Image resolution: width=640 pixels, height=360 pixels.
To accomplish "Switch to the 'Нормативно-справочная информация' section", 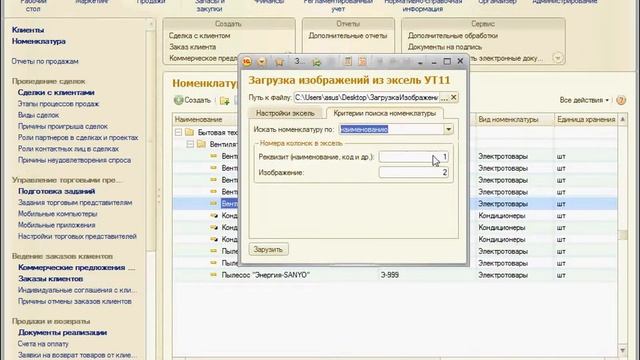I will (422, 5).
